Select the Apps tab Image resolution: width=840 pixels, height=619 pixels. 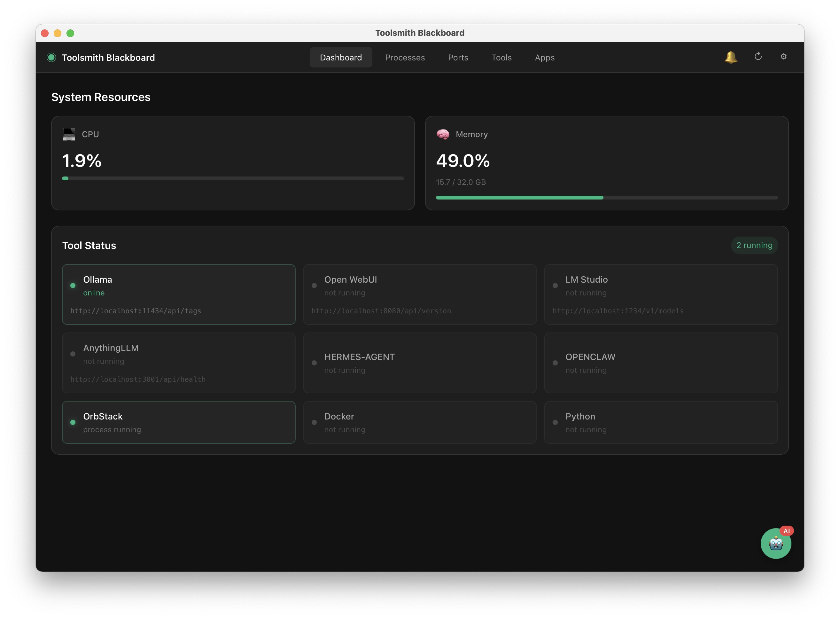(x=545, y=57)
